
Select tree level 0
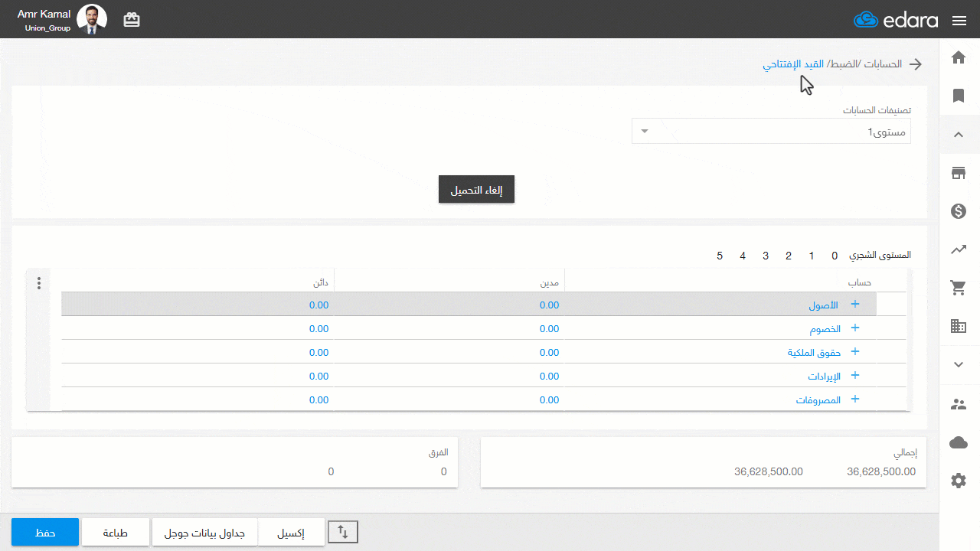point(835,256)
